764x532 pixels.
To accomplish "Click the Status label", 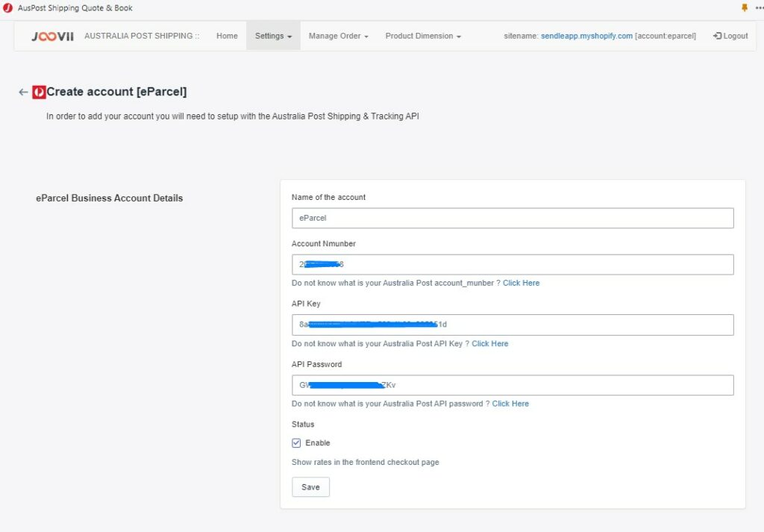I will (x=303, y=425).
